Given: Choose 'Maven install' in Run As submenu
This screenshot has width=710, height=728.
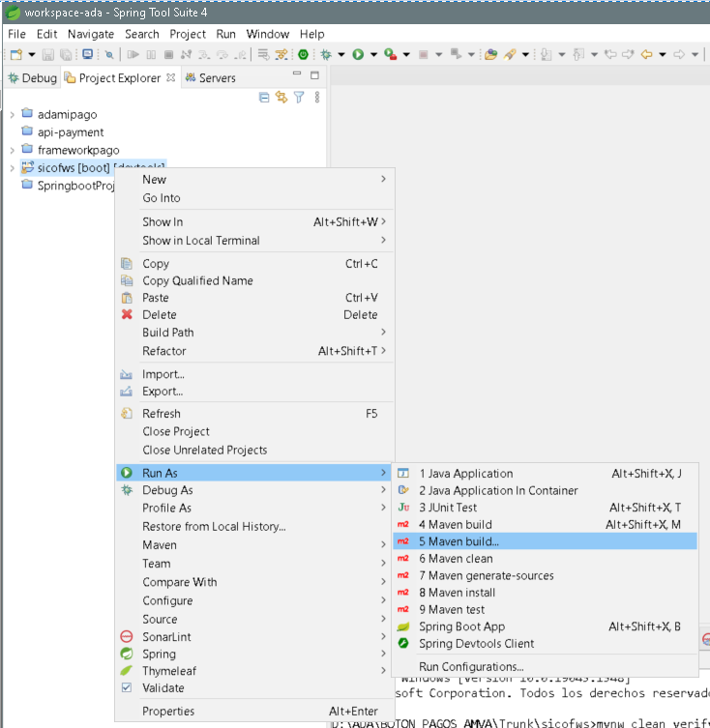Looking at the screenshot, I should [457, 593].
